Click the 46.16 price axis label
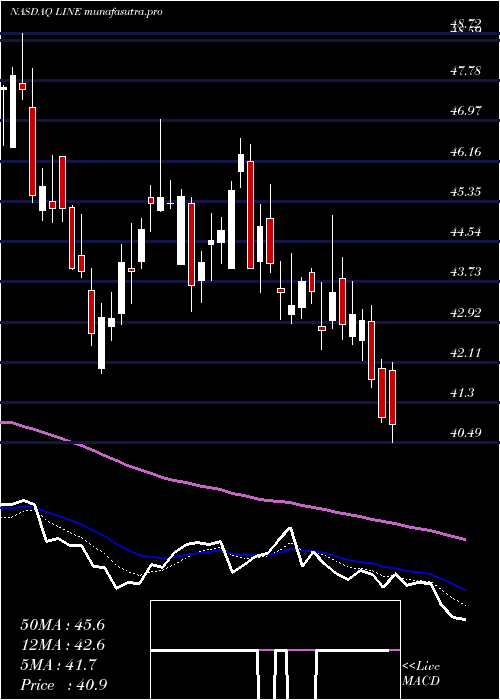Screen dimensions: 500x700 [x=466, y=151]
